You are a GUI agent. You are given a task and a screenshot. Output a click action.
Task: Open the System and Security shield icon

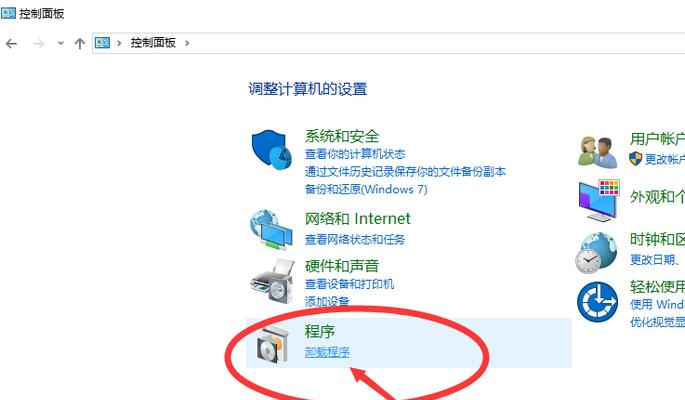tap(272, 149)
